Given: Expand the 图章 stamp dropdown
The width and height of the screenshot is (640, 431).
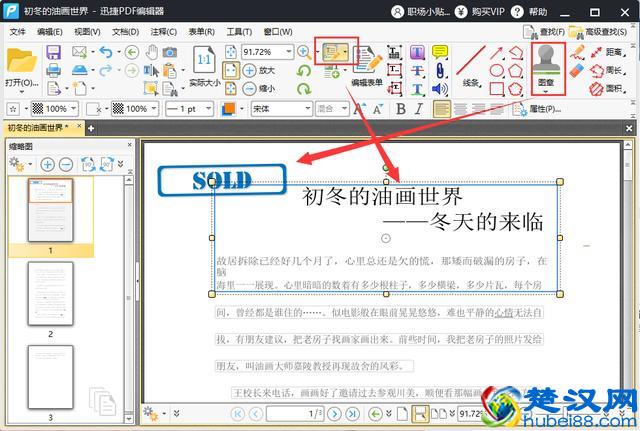Looking at the screenshot, I should pyautogui.click(x=546, y=92).
